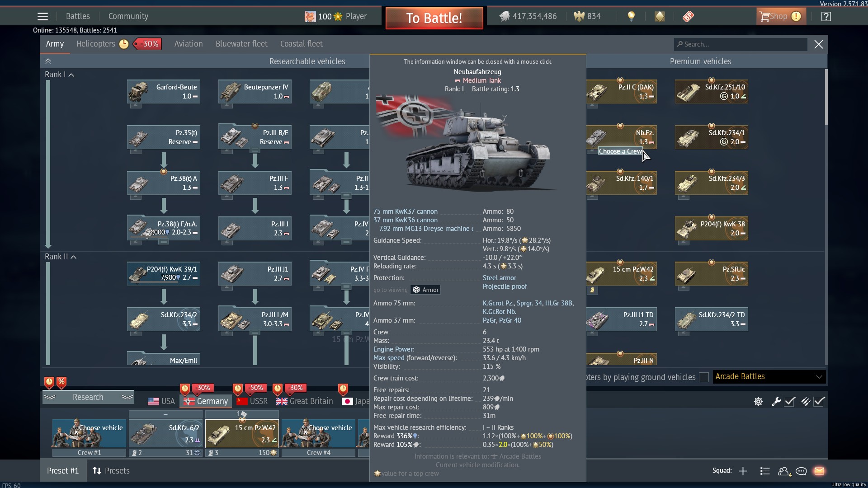Open the warbonds diamond icon in top bar
The width and height of the screenshot is (868, 488).
[x=660, y=16]
